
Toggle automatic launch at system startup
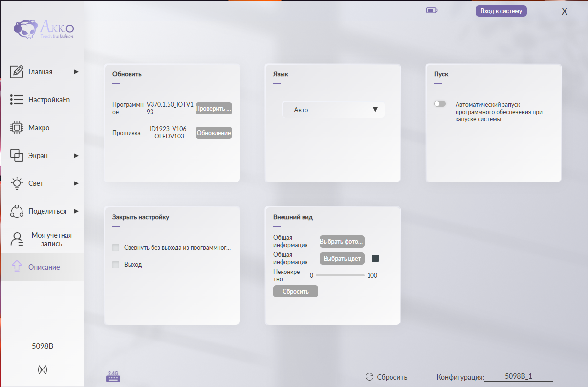point(440,104)
